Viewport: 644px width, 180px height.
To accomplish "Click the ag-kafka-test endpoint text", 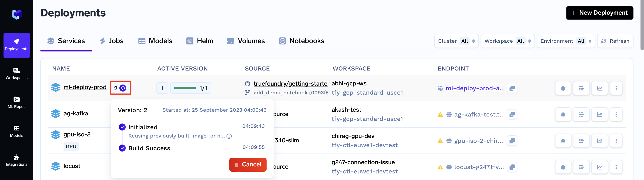I will click(x=479, y=115).
